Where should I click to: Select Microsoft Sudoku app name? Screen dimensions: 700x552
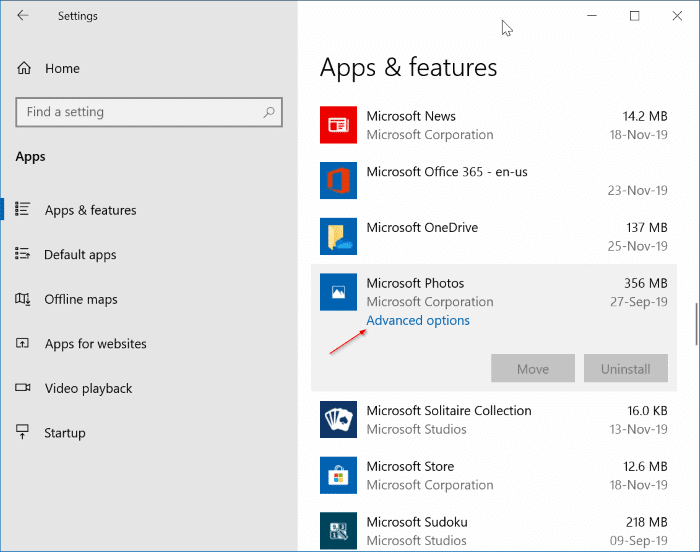[417, 523]
